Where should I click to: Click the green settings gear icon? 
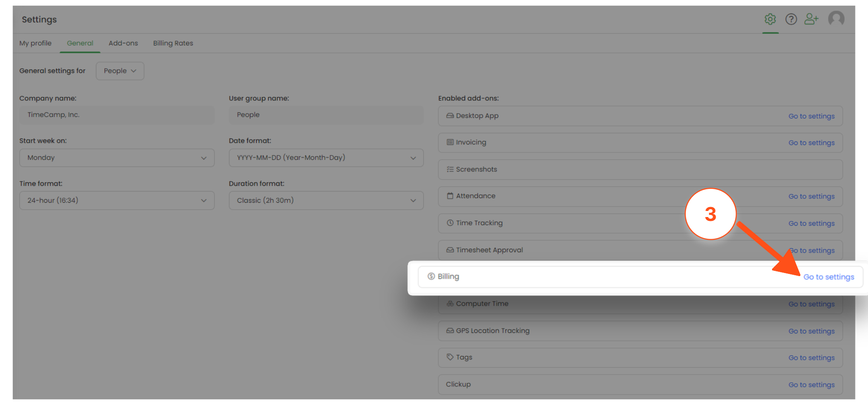click(770, 19)
